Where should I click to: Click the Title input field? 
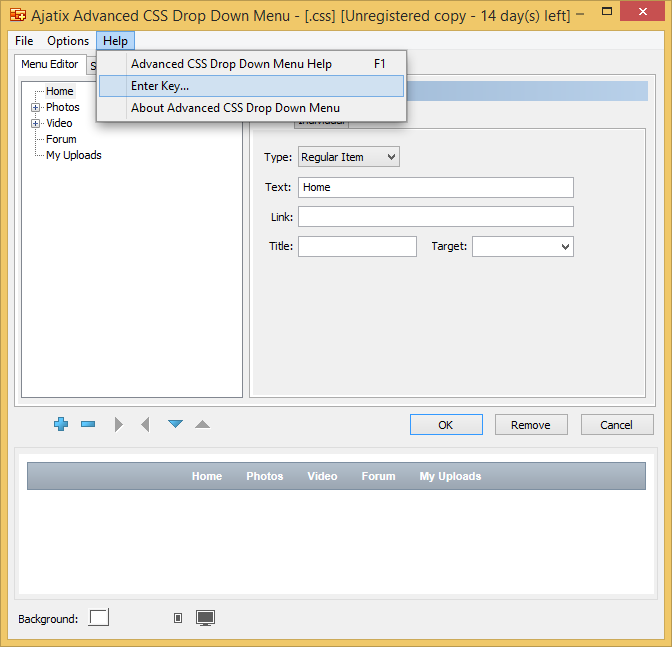coord(357,246)
